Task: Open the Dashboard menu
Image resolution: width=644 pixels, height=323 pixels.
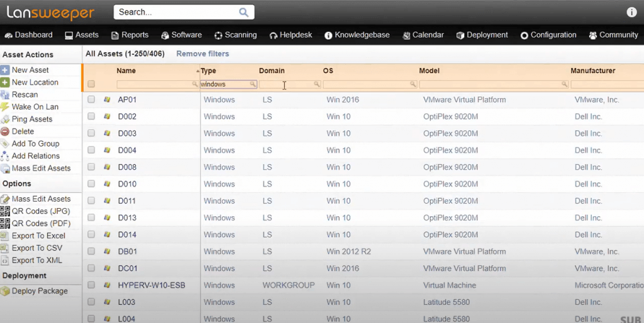Action: pos(28,35)
